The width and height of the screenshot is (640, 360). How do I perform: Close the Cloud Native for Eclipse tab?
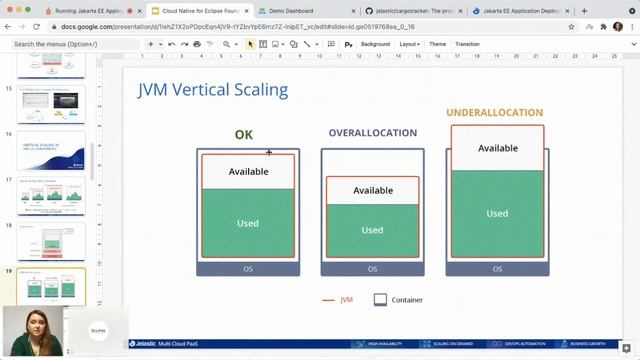click(x=247, y=11)
